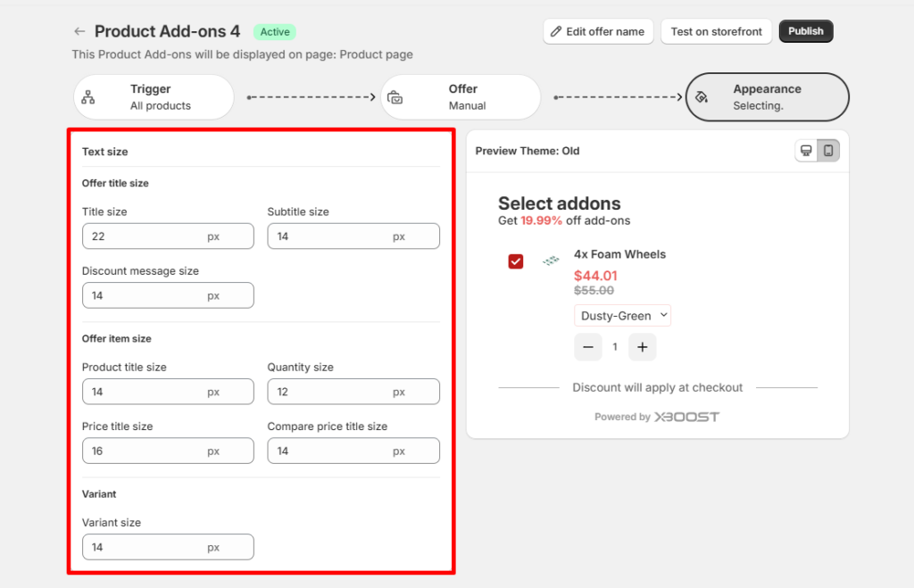This screenshot has width=914, height=588.
Task: Switch preview to desktop view icon
Action: [806, 151]
